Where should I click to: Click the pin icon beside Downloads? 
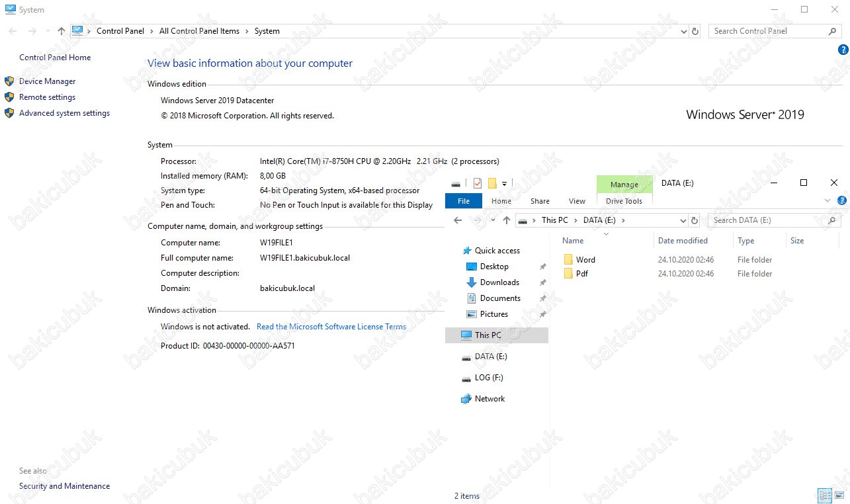542,283
